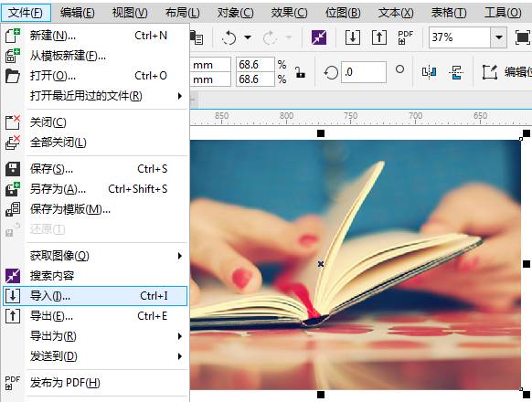The image size is (532, 402).
Task: Click the right-middle selection handle
Action: click(527, 264)
